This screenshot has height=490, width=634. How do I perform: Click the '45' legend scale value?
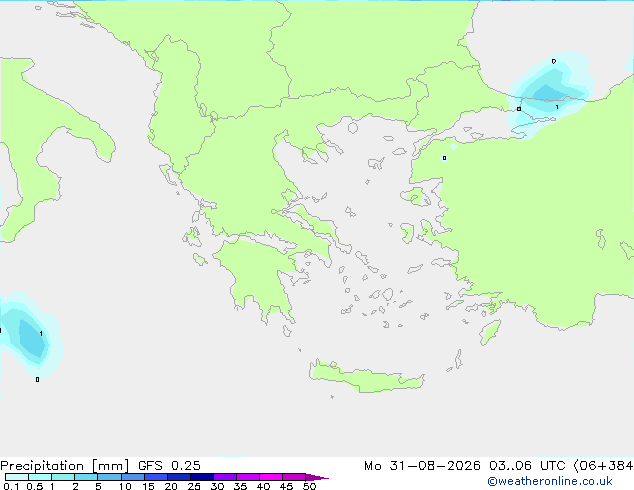click(x=286, y=486)
